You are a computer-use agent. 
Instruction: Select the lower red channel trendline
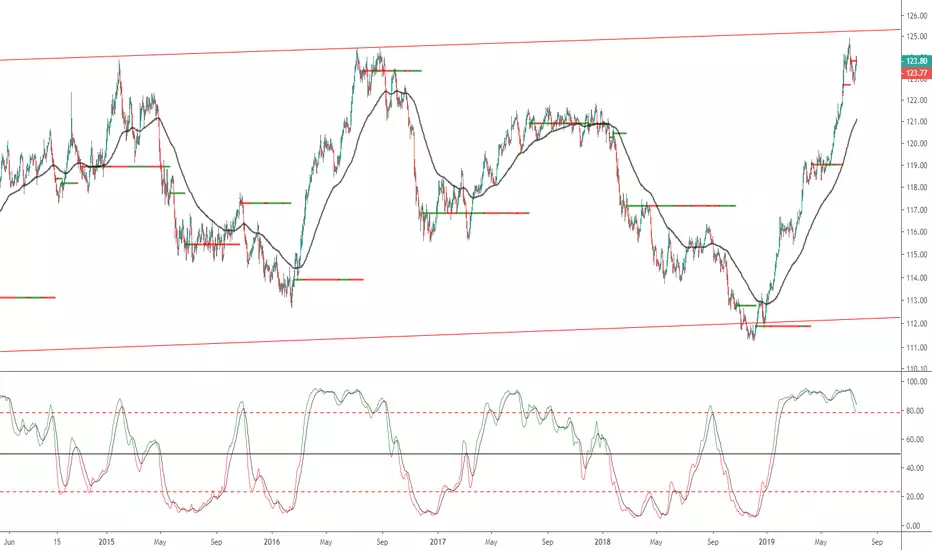coord(452,334)
